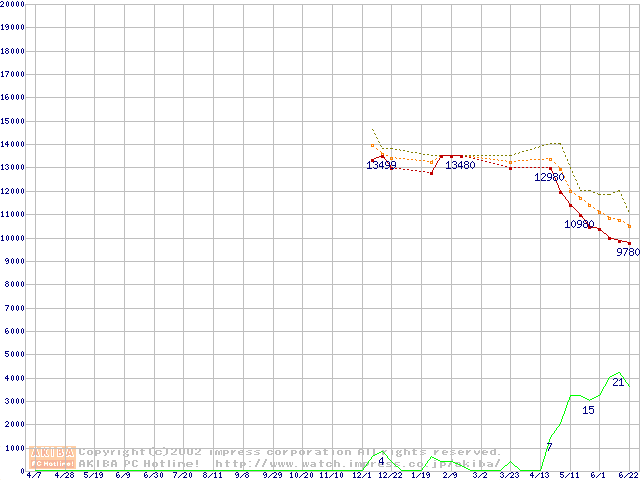Select the 3/23 date on x-axis

pyautogui.click(x=509, y=475)
